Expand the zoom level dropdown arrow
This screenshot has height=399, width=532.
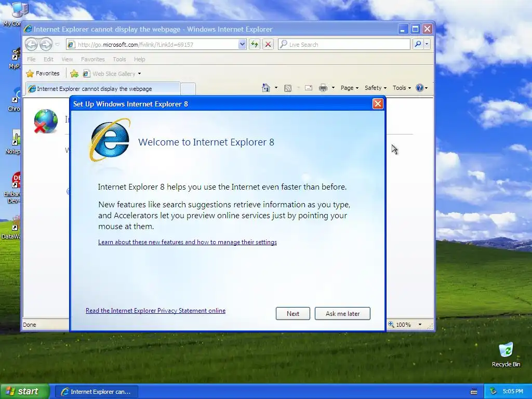click(420, 325)
